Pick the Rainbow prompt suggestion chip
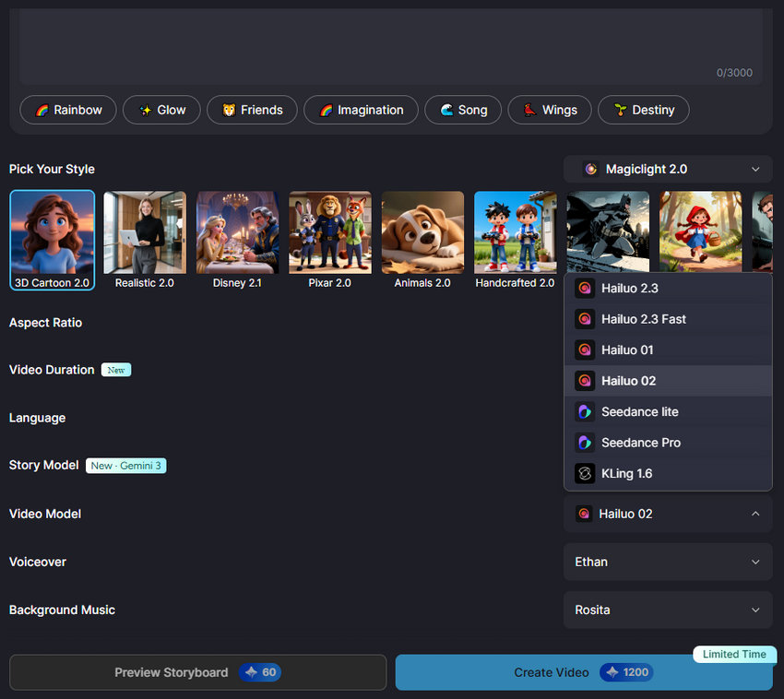This screenshot has height=699, width=784. coord(68,110)
